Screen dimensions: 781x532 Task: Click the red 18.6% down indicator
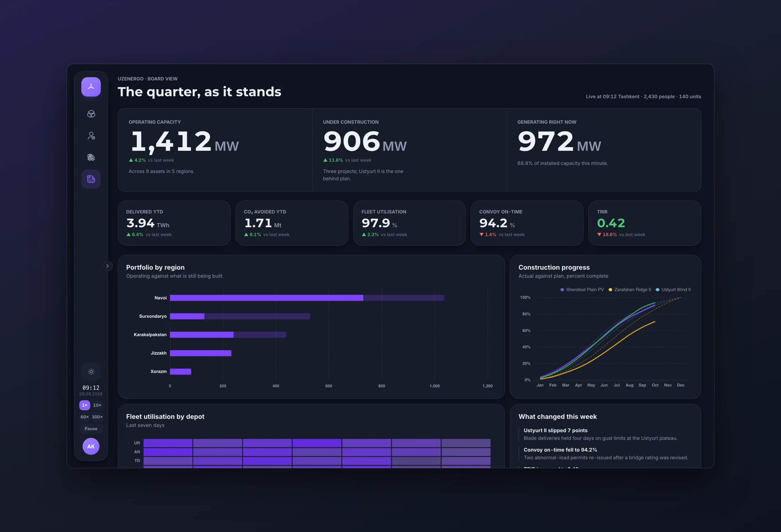(x=607, y=235)
